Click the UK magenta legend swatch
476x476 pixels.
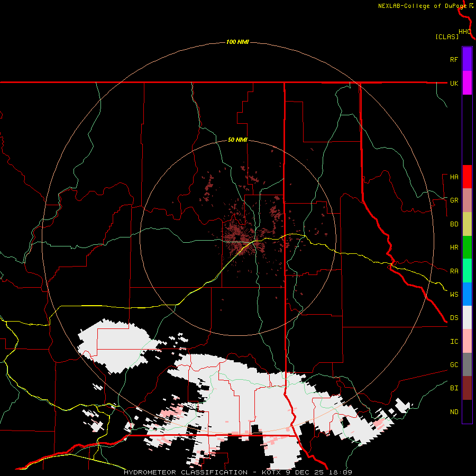[x=467, y=83]
